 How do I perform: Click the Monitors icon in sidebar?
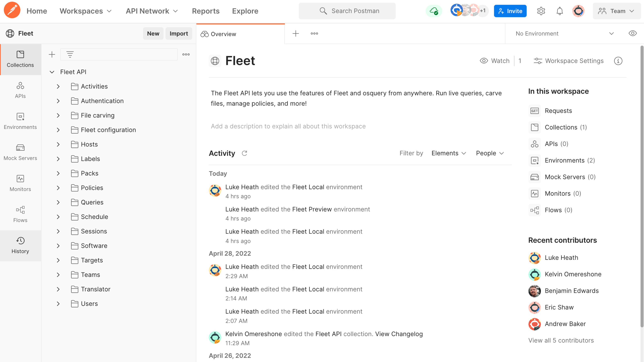(x=20, y=179)
